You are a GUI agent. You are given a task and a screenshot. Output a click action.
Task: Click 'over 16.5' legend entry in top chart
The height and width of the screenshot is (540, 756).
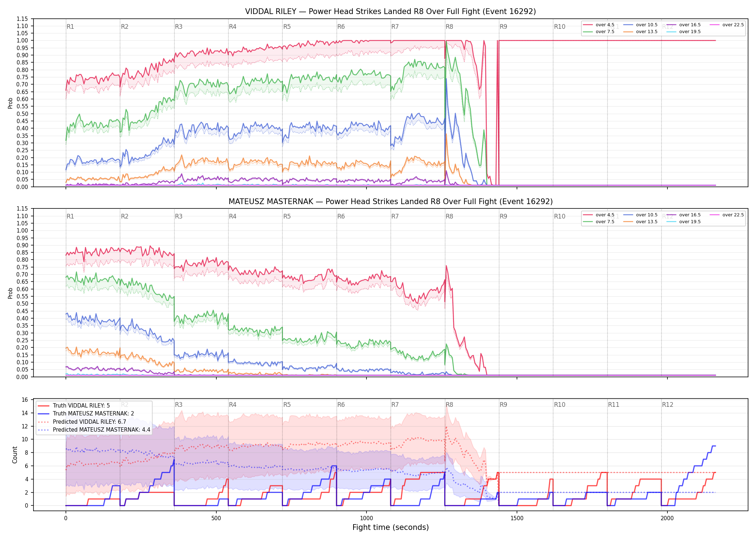tap(684, 25)
